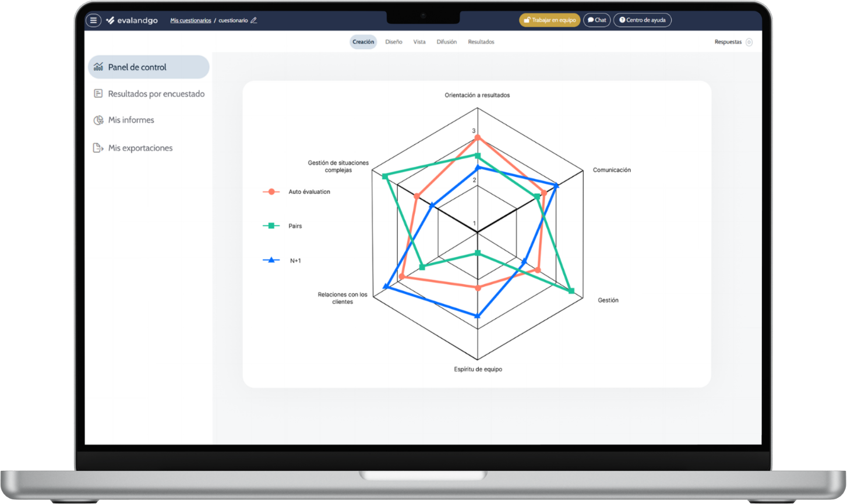847x504 pixels.
Task: Switch to the Diseño tab
Action: (394, 42)
